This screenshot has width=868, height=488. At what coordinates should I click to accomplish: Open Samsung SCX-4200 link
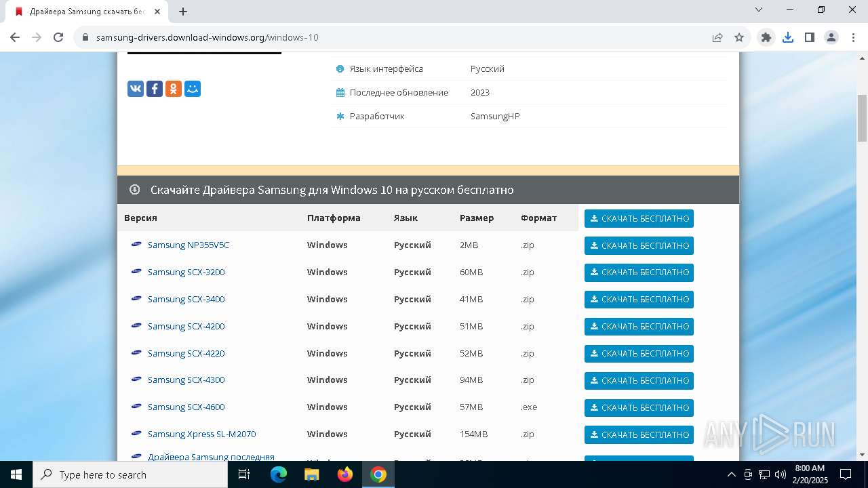click(x=186, y=326)
